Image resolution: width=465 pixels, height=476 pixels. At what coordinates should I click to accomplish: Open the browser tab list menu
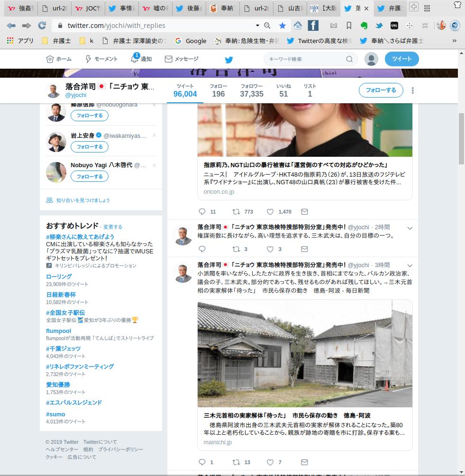(427, 8)
